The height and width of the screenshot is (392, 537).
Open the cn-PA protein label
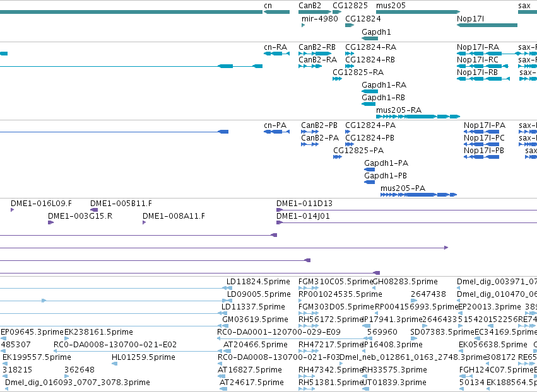click(275, 125)
